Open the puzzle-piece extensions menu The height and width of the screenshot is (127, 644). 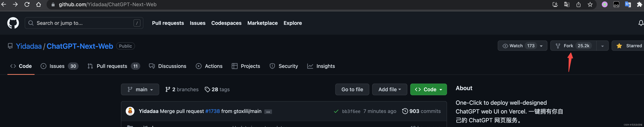tap(639, 5)
